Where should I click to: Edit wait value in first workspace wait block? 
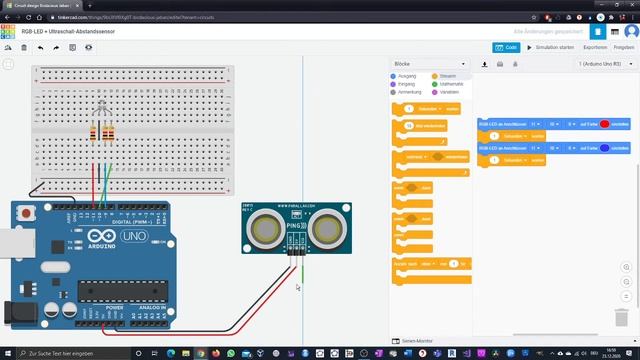click(494, 136)
